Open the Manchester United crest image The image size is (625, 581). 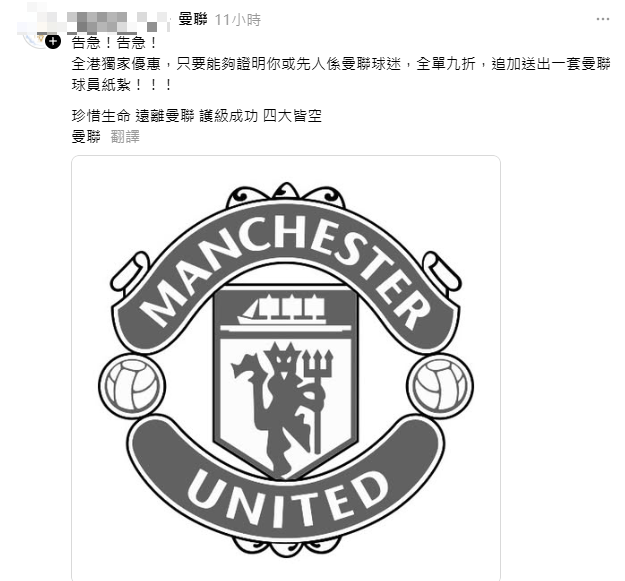[286, 368]
